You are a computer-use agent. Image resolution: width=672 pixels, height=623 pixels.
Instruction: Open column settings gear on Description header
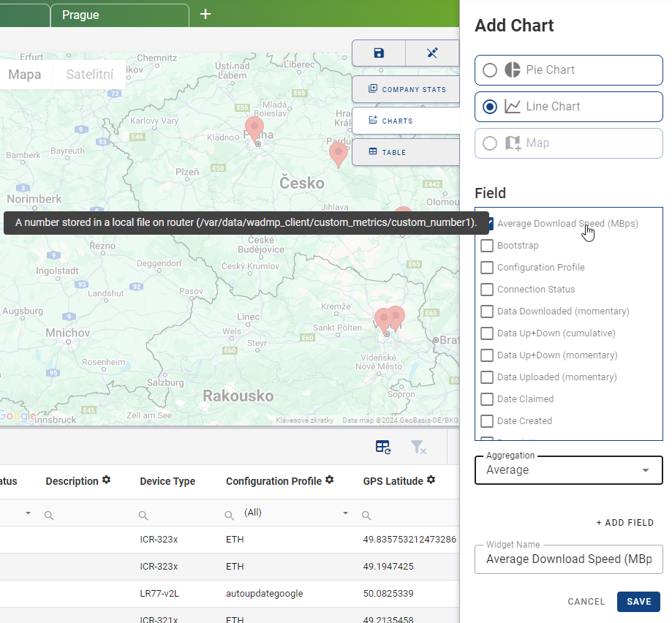click(107, 480)
